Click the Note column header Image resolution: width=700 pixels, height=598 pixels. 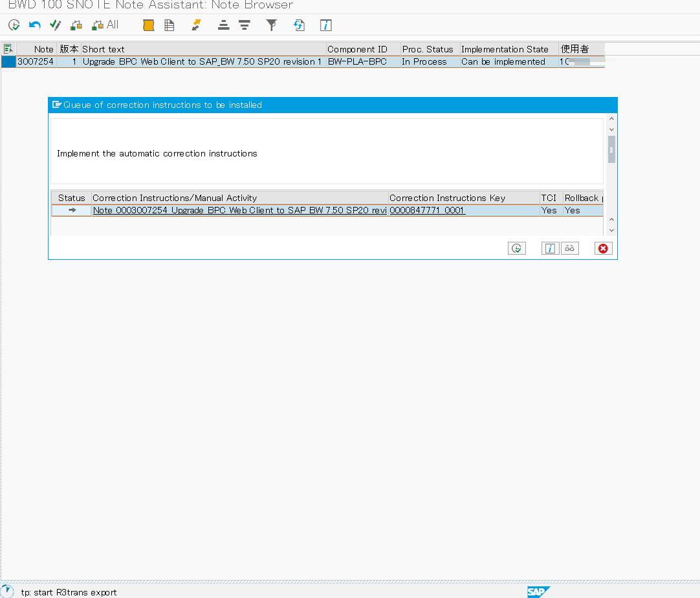(36, 49)
